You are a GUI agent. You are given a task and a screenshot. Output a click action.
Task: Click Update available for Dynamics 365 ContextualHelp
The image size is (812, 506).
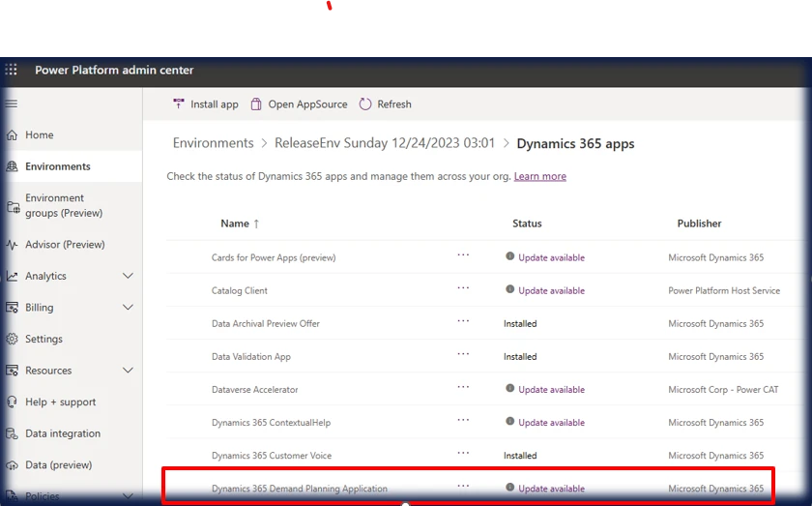(552, 423)
